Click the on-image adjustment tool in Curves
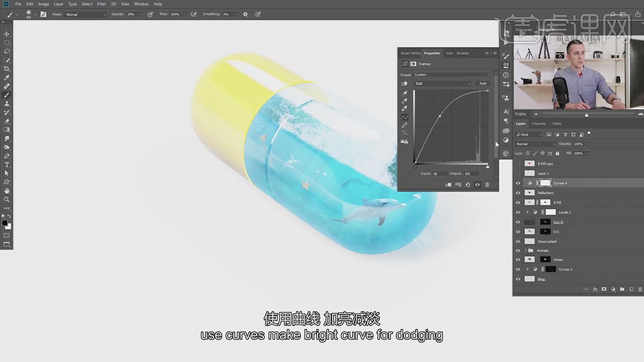Viewport: 644px width, 362px height. tap(405, 84)
